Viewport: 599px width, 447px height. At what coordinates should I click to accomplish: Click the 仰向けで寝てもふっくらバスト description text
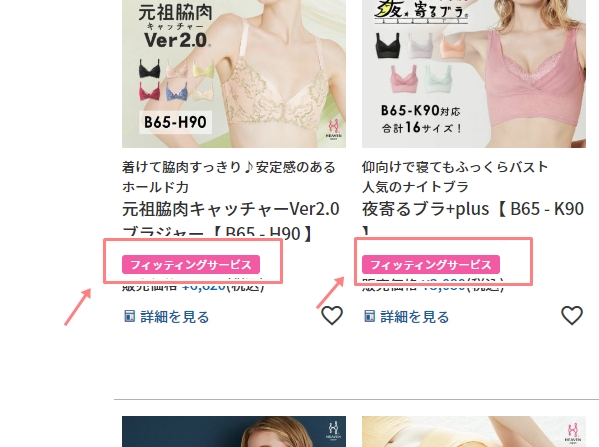[455, 167]
